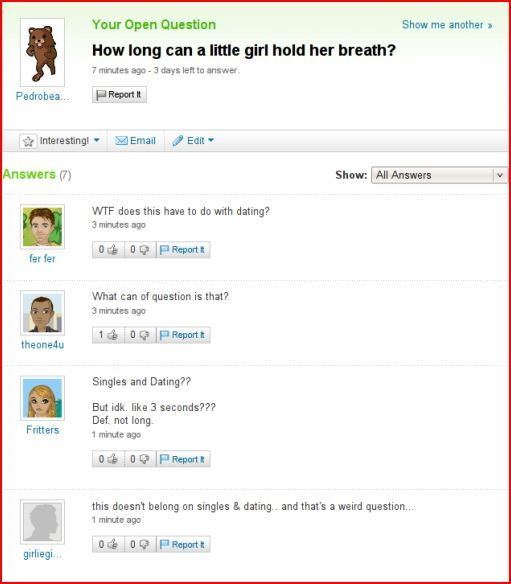Open Pedrobea user profile link
Screen dimensions: 511x584
(42, 96)
